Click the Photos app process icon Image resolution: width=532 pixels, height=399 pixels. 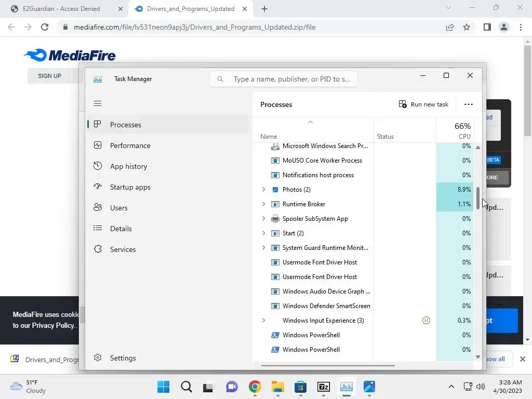[275, 190]
